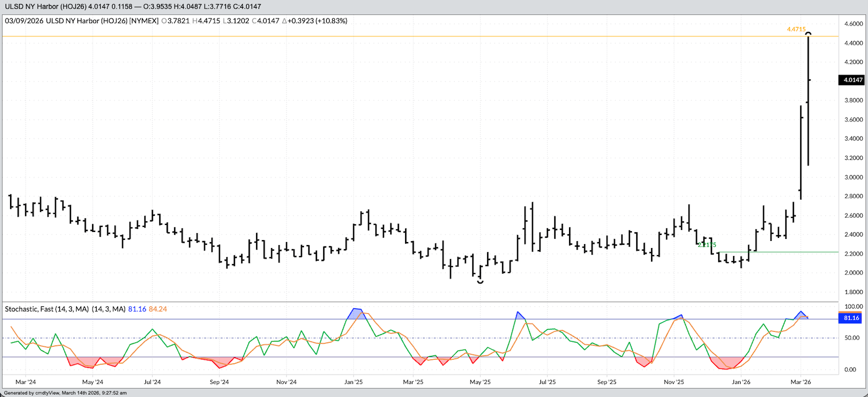
Task: Click the arc marker at the chart high
Action: pos(808,33)
